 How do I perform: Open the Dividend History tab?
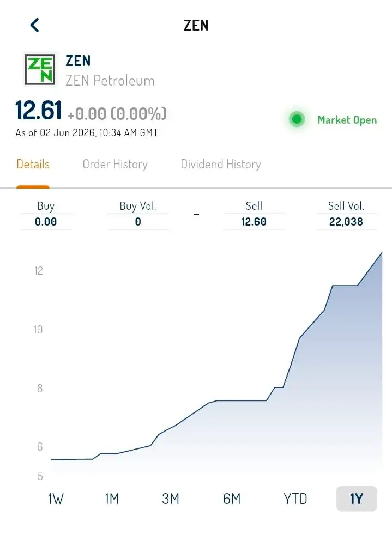click(x=221, y=164)
